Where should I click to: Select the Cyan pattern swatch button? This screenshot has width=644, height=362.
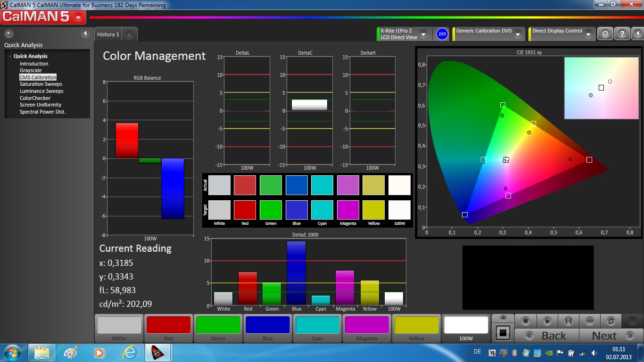[x=317, y=329]
